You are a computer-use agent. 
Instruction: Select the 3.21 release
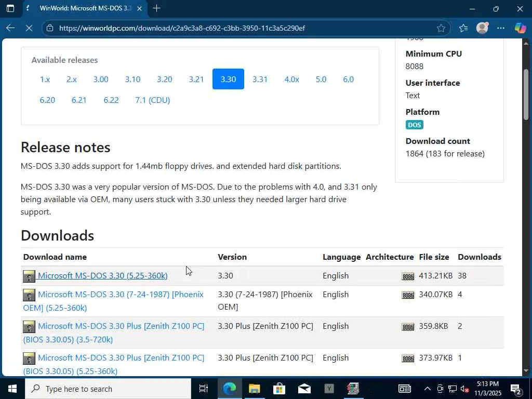196,79
